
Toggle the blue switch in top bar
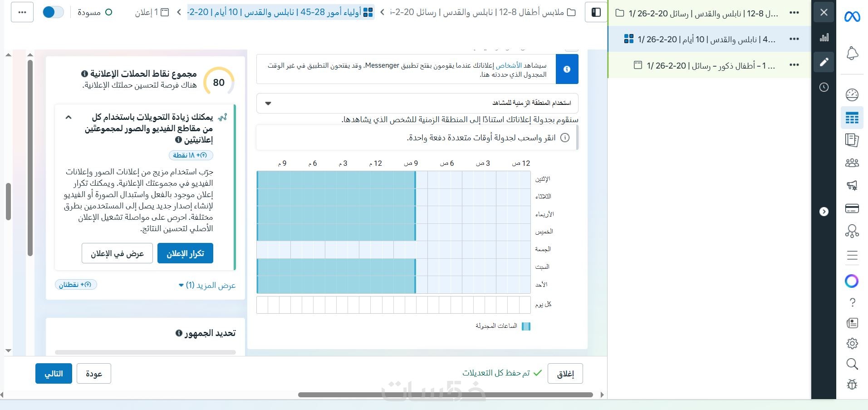53,12
